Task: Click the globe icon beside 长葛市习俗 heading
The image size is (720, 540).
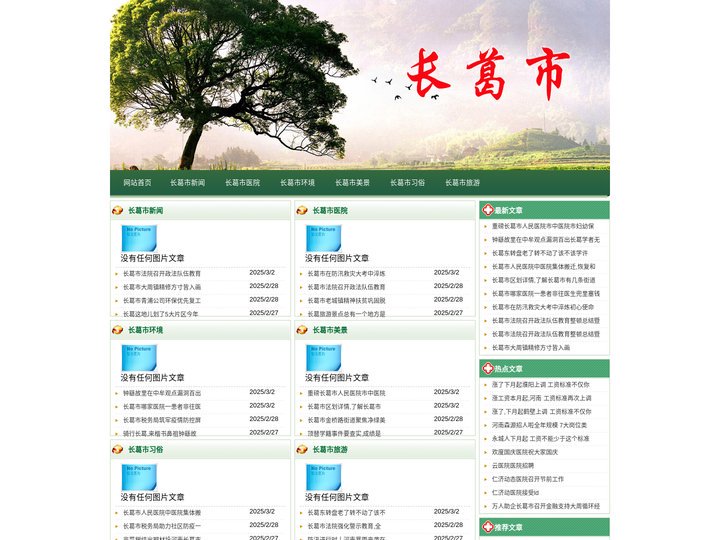Action: click(x=118, y=449)
